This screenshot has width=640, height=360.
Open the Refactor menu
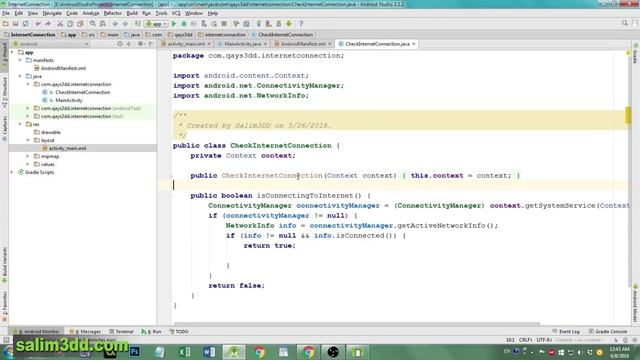pyautogui.click(x=113, y=13)
